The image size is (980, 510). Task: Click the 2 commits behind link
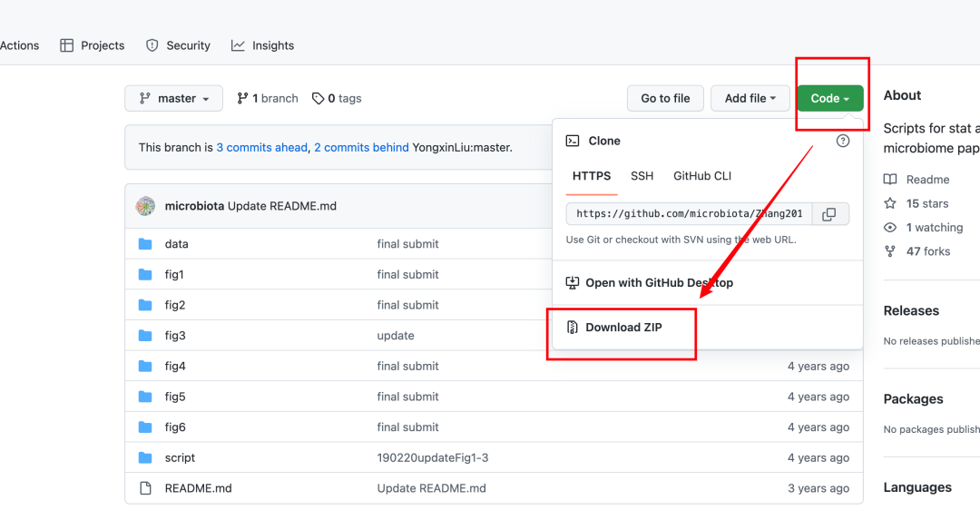coord(361,148)
